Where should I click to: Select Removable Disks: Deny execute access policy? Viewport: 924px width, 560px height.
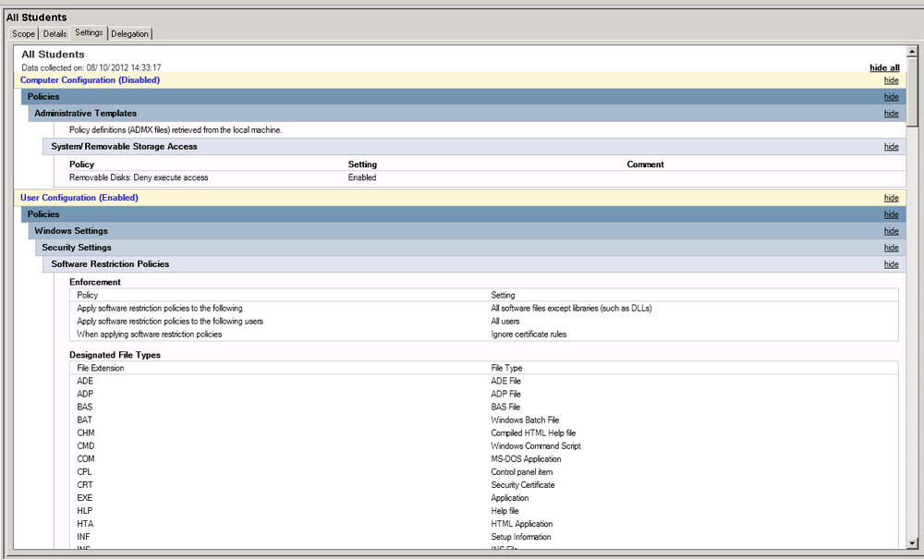pos(139,177)
